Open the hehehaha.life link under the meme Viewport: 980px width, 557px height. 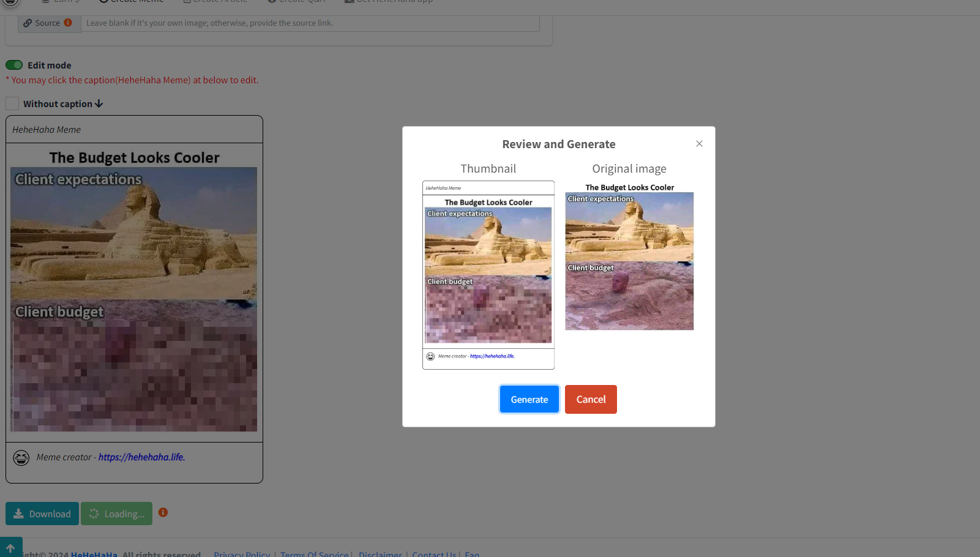[141, 457]
